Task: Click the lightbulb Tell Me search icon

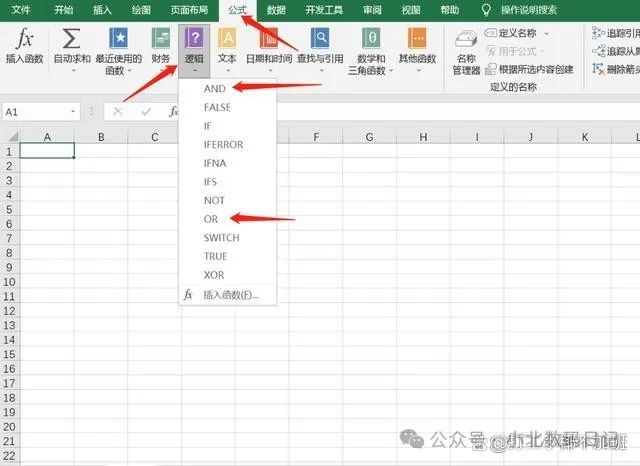Action: tap(486, 10)
